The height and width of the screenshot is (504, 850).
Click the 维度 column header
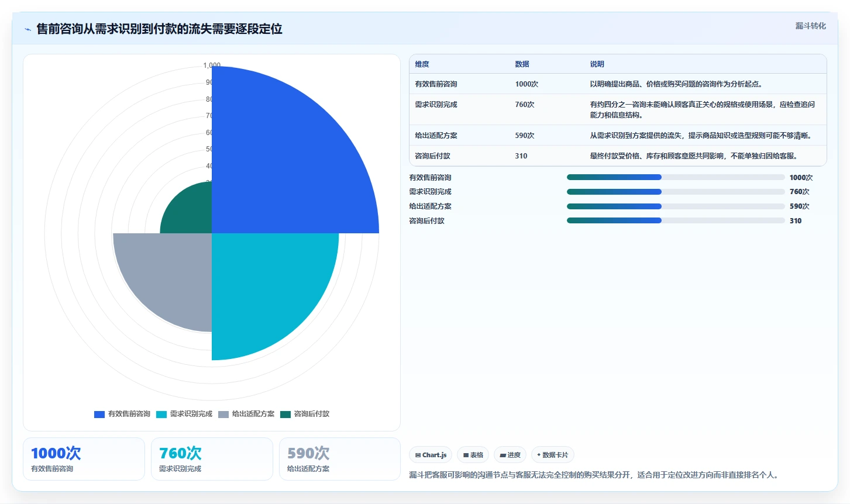(422, 64)
